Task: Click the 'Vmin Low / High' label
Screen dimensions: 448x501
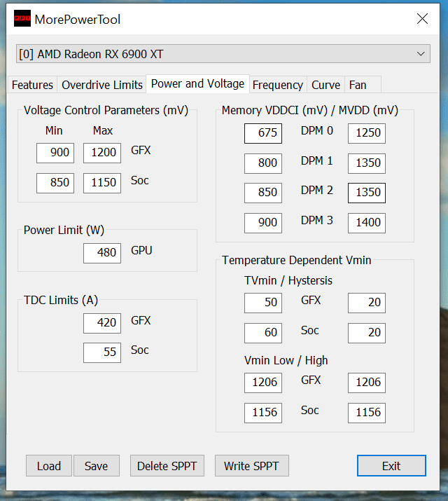Action: (286, 361)
